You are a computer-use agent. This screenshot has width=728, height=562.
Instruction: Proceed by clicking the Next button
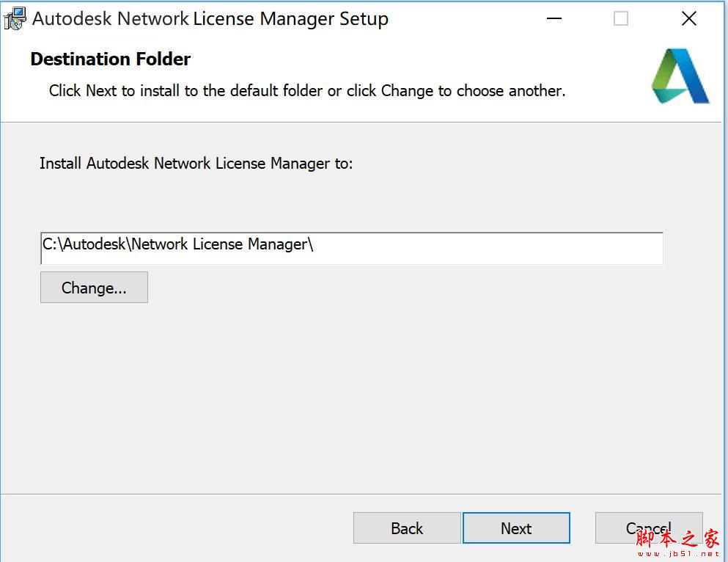coord(516,528)
